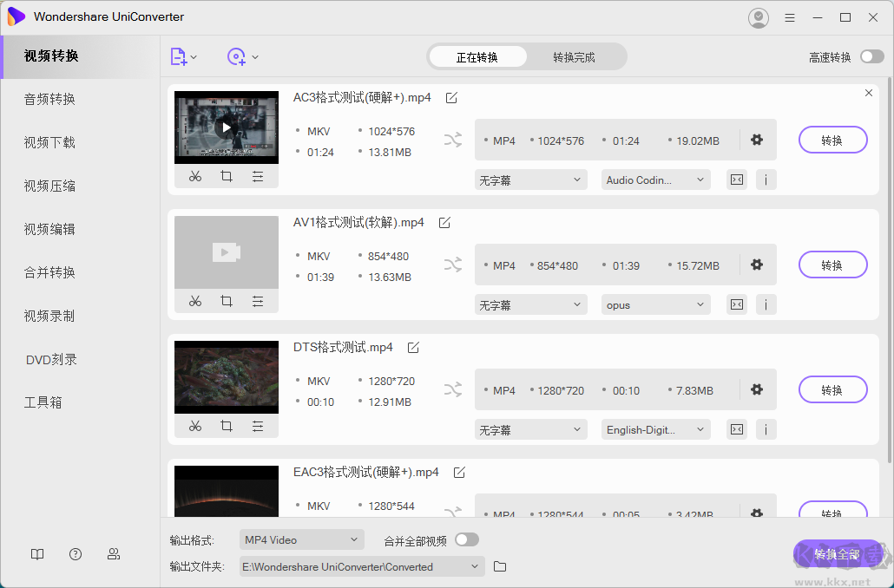Expand the MP4 Video output format dropdown

click(301, 539)
